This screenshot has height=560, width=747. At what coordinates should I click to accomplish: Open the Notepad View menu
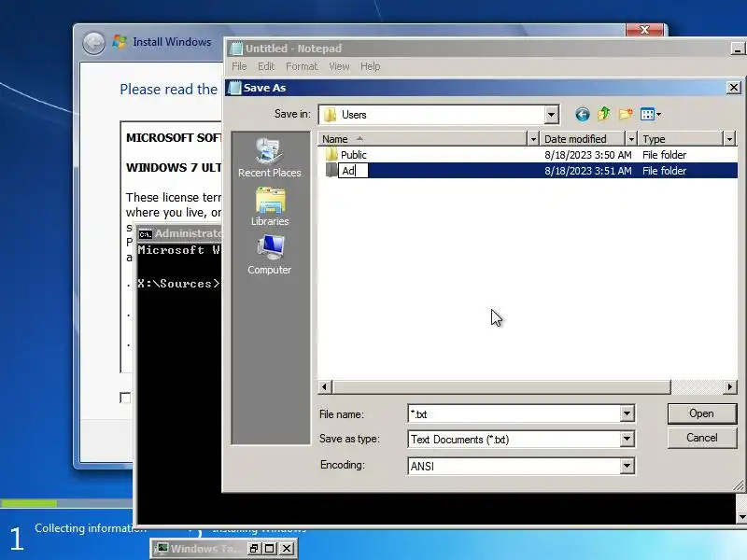pos(339,66)
